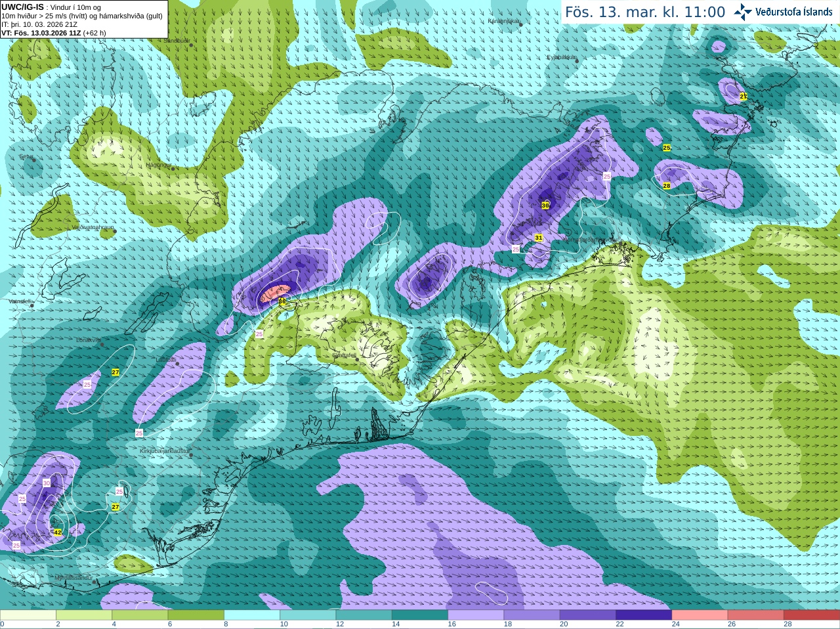Click the pink wind speed core on the map

pyautogui.click(x=276, y=293)
